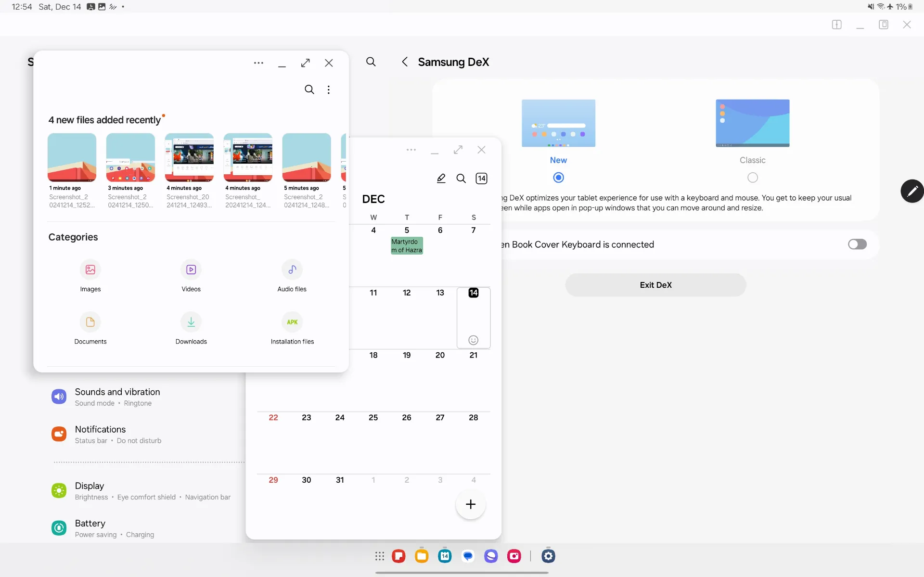Launch Messages from the taskbar
Screen dimensions: 924x577
coord(468,556)
